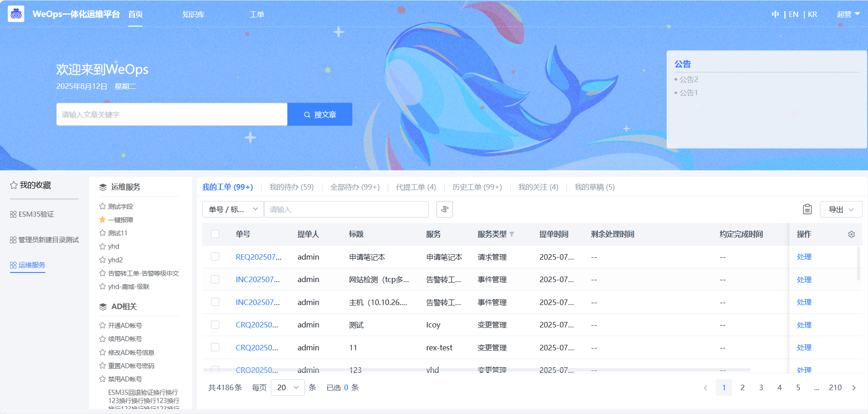Click the 服务类型 column filter icon

512,234
